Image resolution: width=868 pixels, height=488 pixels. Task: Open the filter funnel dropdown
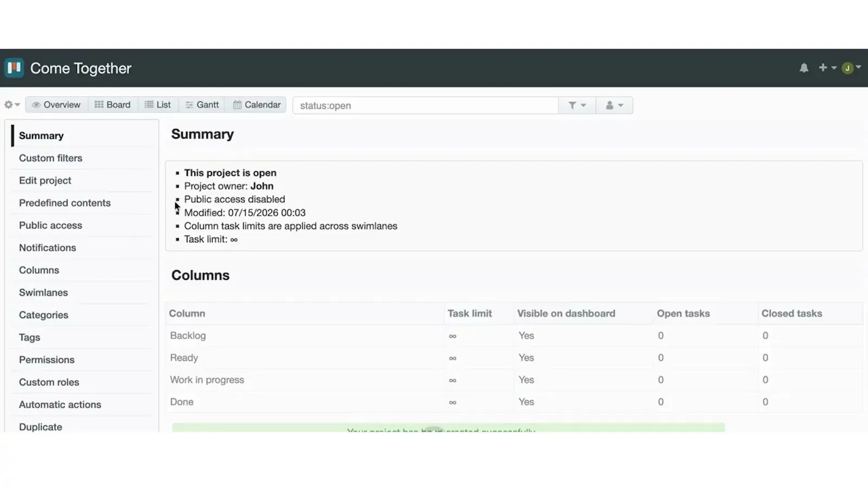point(577,105)
